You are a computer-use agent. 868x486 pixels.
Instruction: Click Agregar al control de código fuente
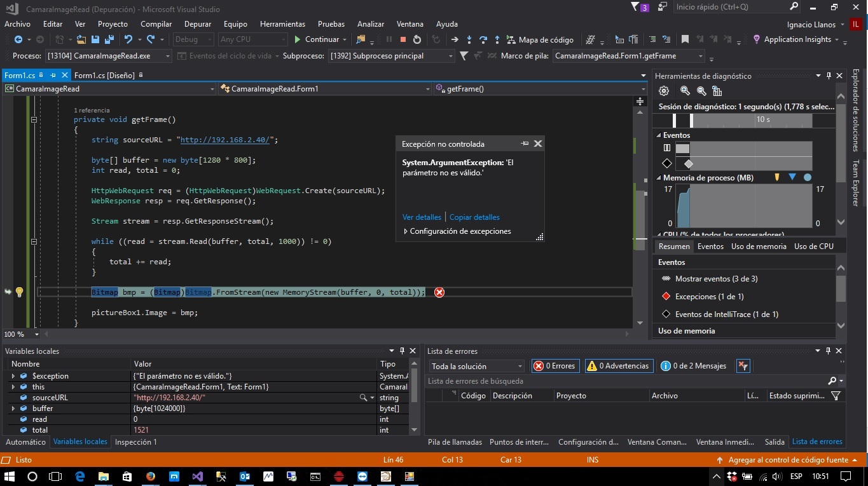(x=788, y=460)
